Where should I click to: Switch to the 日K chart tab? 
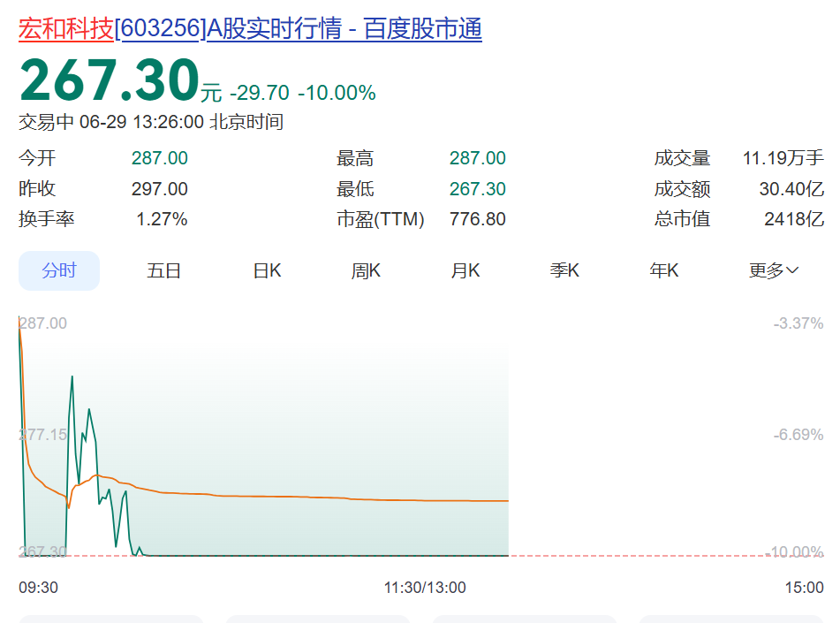click(x=267, y=270)
